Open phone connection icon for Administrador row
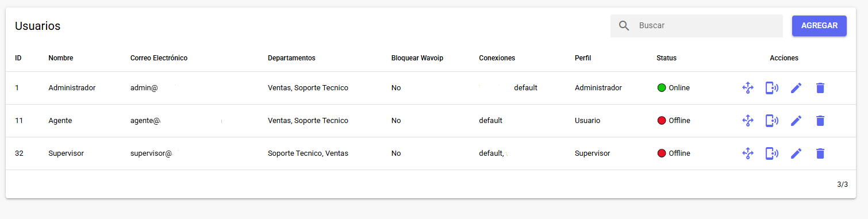This screenshot has width=868, height=219. (x=771, y=88)
